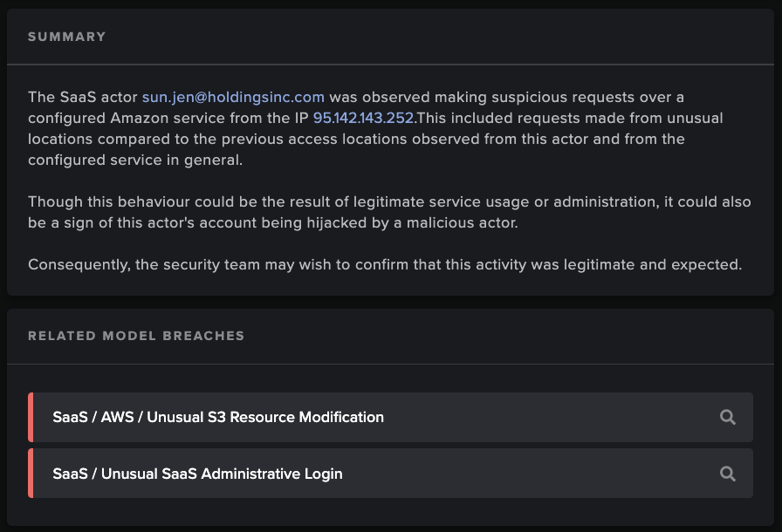Select the Unusual S3 Resource Modification breach row
The width and height of the screenshot is (782, 532).
[390, 417]
